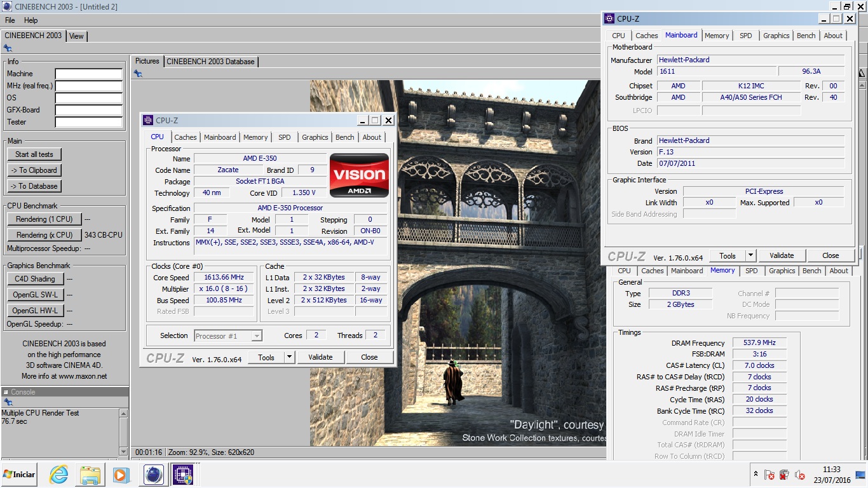
Task: Open SPD tab in Mainboard CPU-Z window
Action: click(x=746, y=36)
